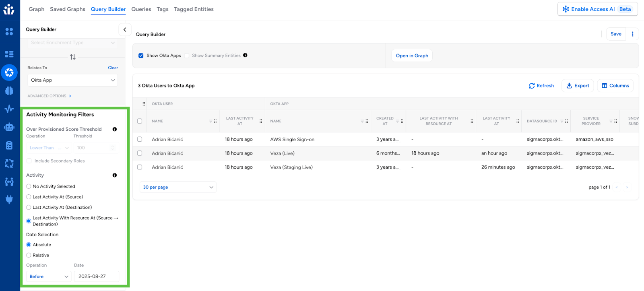Open the three-dot menu beside Save
The height and width of the screenshot is (291, 644).
[x=632, y=34]
